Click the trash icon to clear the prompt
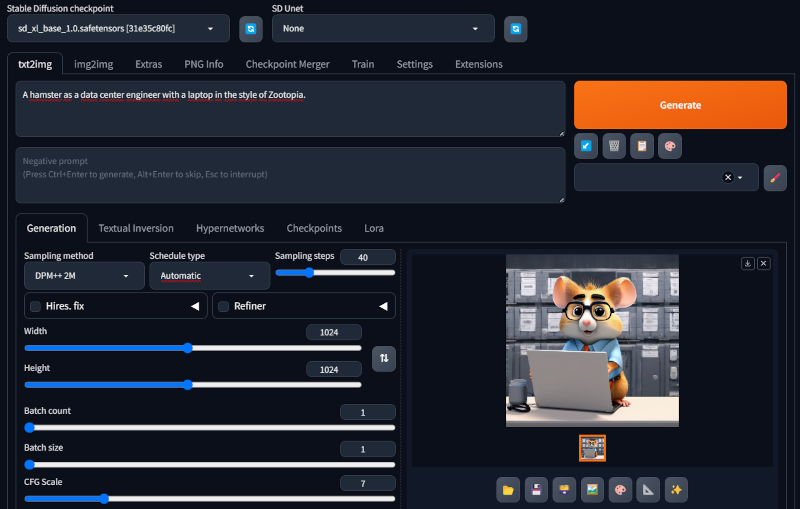The width and height of the screenshot is (800, 509). [614, 146]
